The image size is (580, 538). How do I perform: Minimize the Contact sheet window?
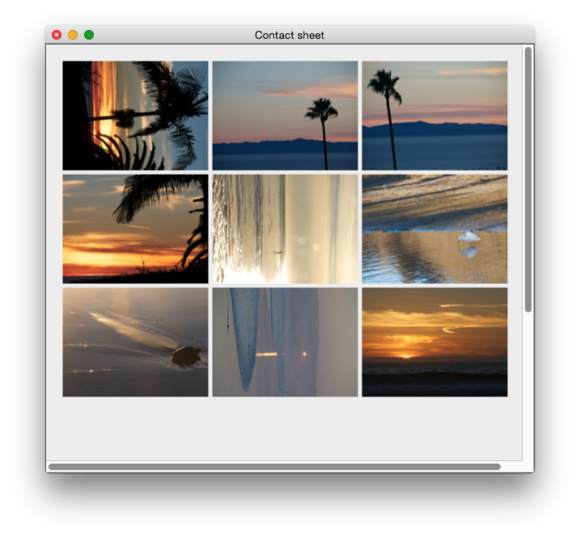(x=73, y=35)
